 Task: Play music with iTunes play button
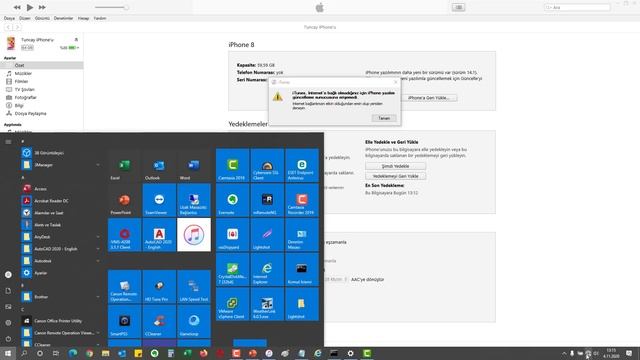(30, 7)
